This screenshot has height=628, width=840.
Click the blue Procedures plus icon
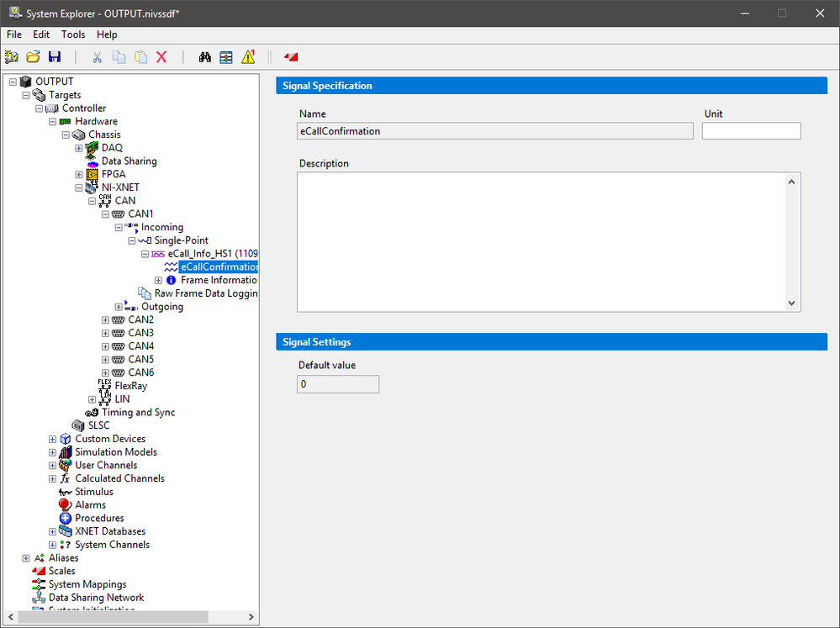(x=66, y=518)
